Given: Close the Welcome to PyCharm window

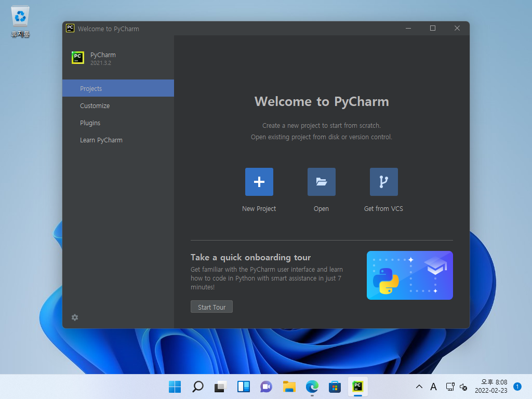Looking at the screenshot, I should click(x=457, y=28).
